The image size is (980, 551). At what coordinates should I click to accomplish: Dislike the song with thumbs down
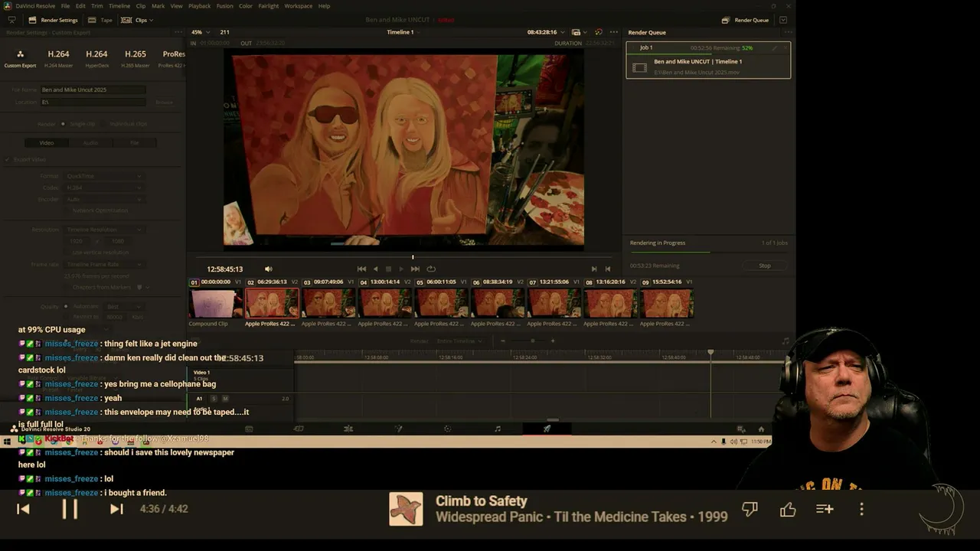pyautogui.click(x=750, y=509)
